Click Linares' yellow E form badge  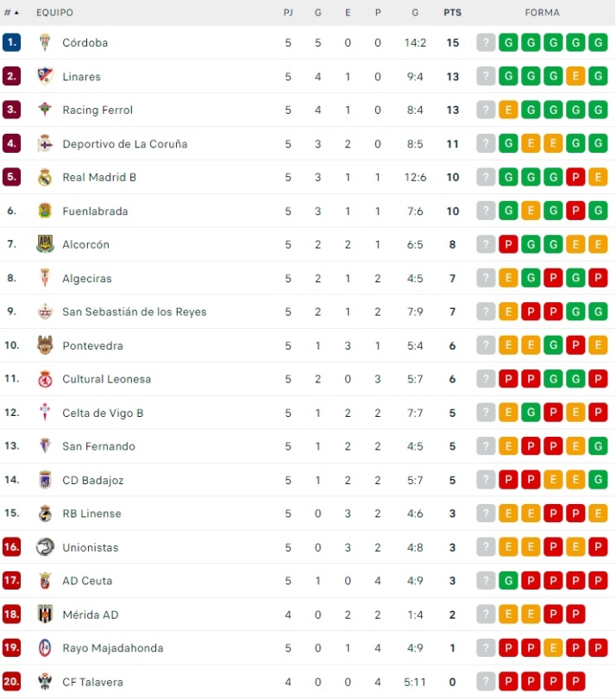[x=575, y=76]
